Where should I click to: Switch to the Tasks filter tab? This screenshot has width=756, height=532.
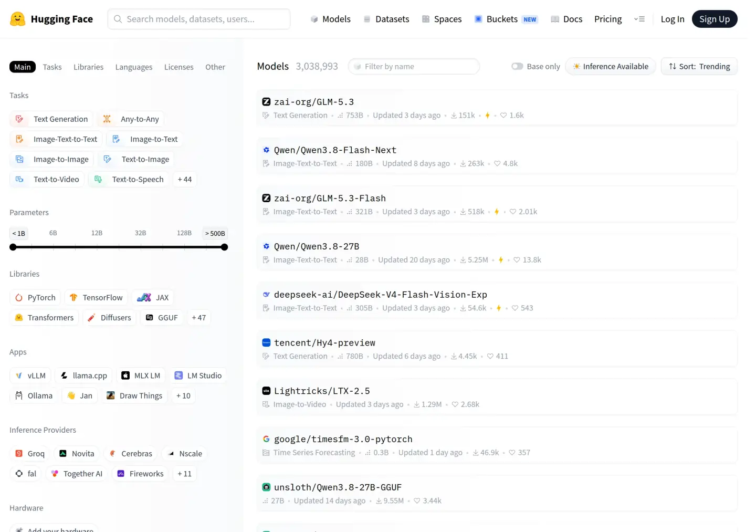point(52,67)
